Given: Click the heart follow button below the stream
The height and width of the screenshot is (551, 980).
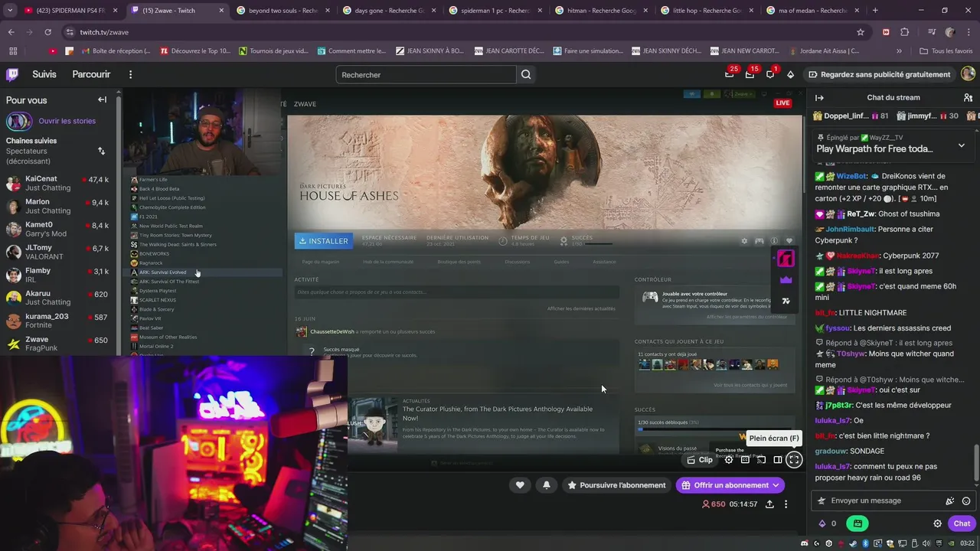Looking at the screenshot, I should click(520, 485).
